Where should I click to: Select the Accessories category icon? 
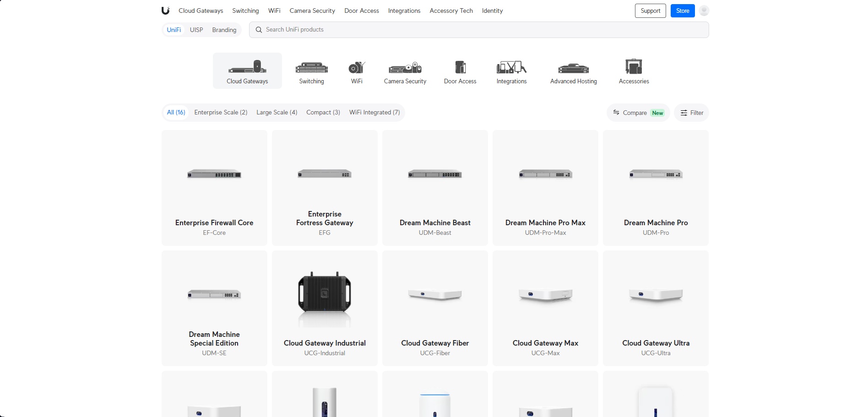pyautogui.click(x=634, y=66)
